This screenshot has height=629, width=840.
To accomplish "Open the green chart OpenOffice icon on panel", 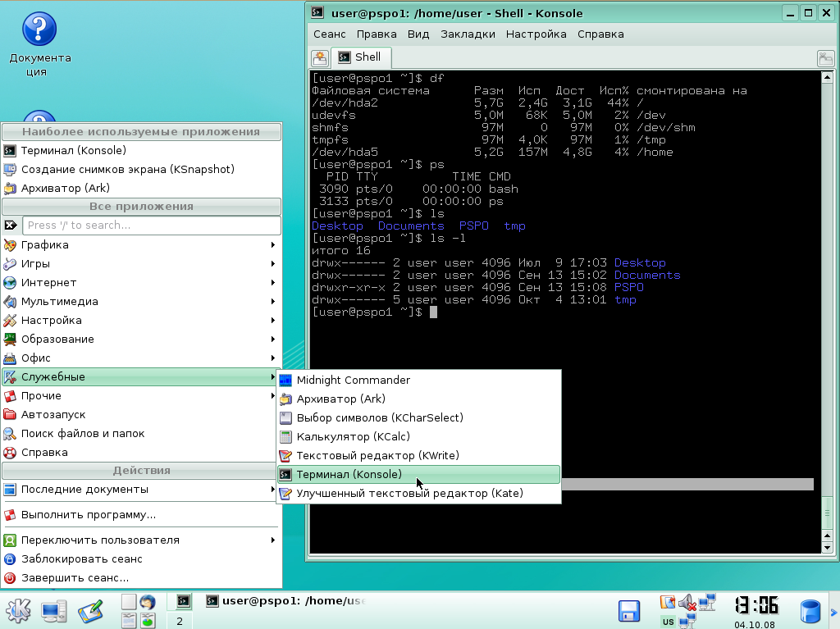I will [x=146, y=620].
